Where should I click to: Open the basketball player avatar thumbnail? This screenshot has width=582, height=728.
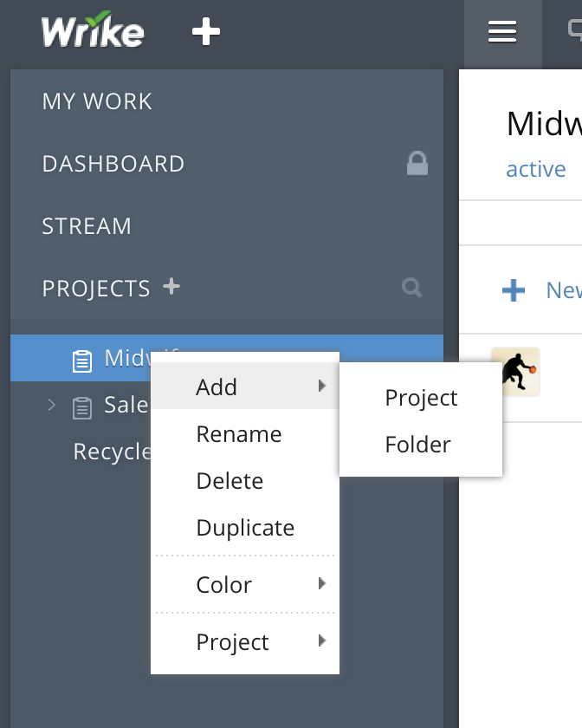[x=515, y=372]
